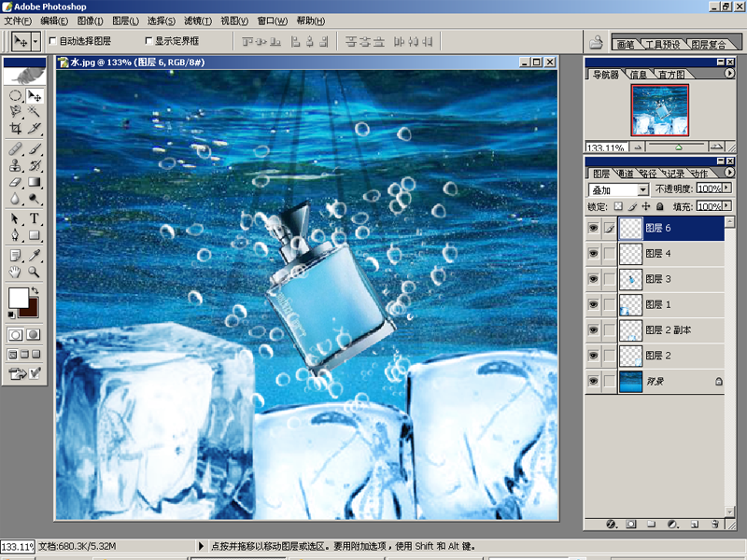
Task: Select the Eraser tool
Action: [x=15, y=182]
